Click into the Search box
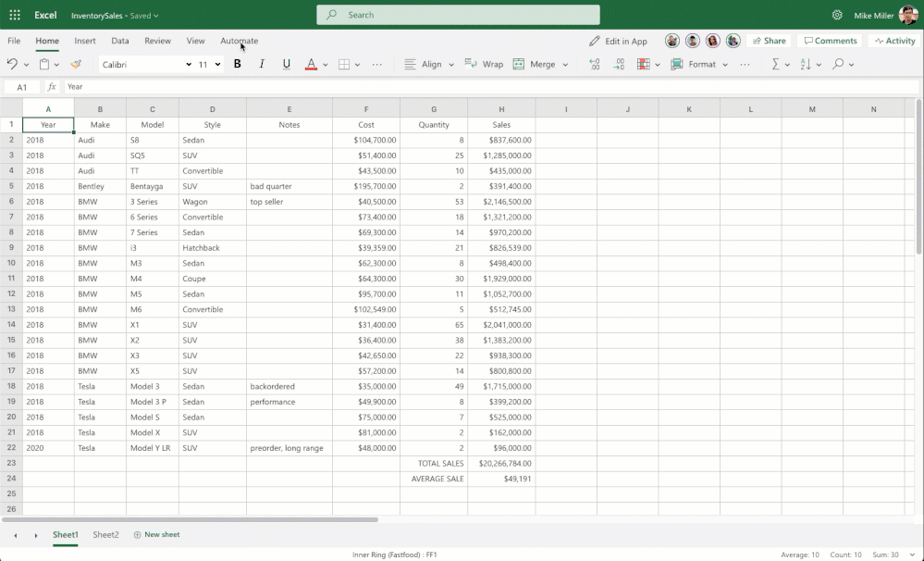 click(458, 15)
